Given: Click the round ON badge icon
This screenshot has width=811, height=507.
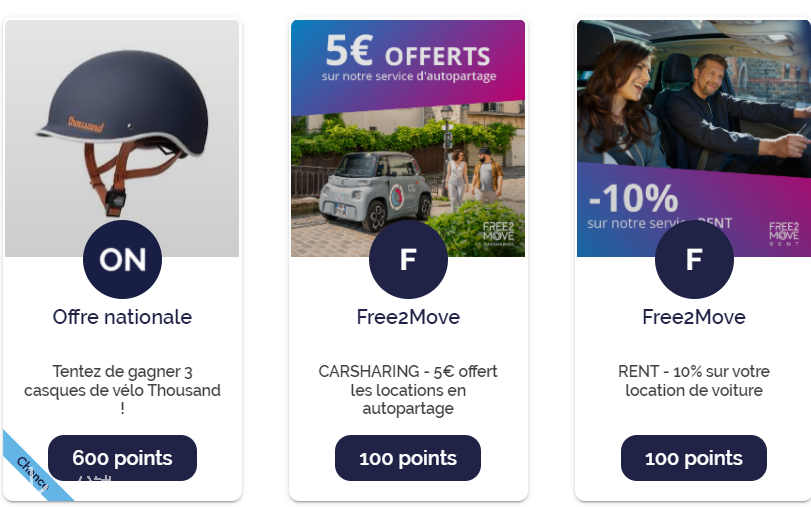Looking at the screenshot, I should pyautogui.click(x=122, y=259).
